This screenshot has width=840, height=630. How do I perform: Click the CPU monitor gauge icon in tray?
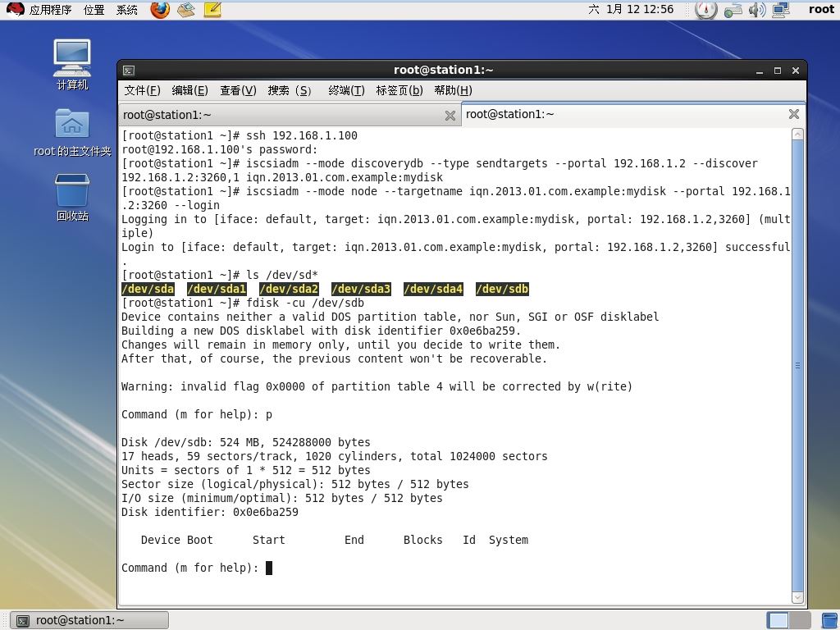click(x=705, y=10)
